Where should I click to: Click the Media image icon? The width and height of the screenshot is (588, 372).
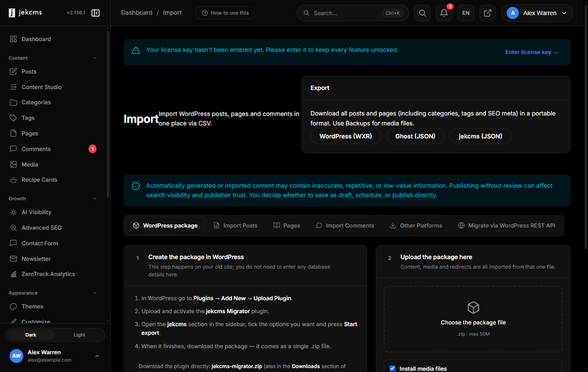pyautogui.click(x=13, y=164)
